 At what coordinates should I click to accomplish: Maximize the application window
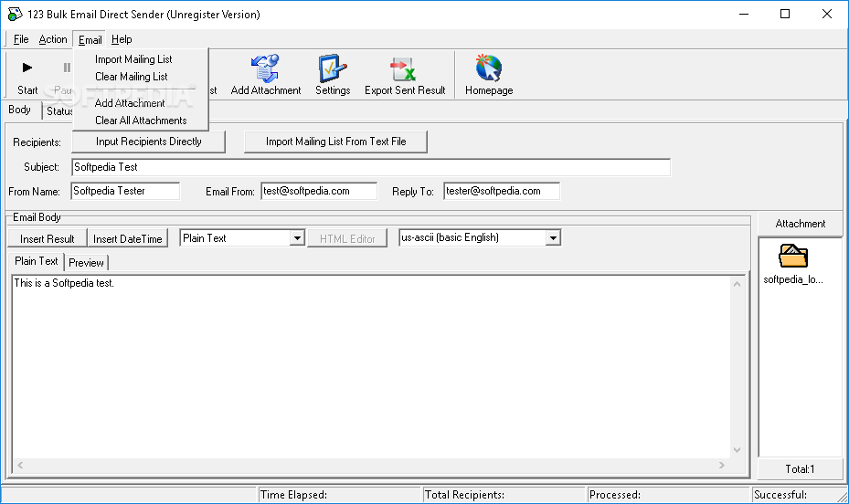pos(785,14)
